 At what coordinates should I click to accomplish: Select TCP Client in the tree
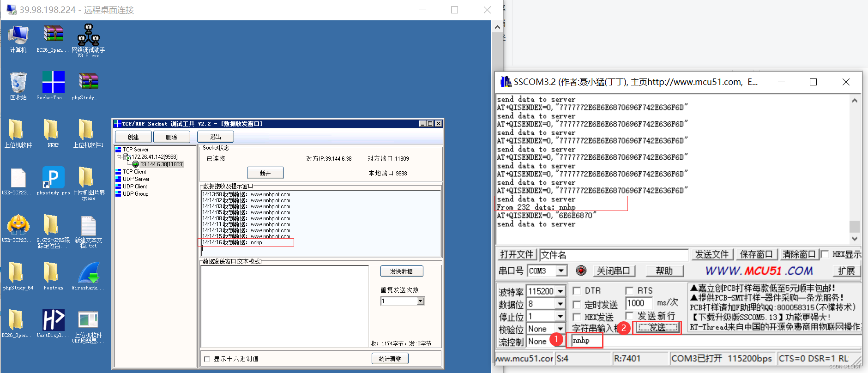(x=134, y=172)
